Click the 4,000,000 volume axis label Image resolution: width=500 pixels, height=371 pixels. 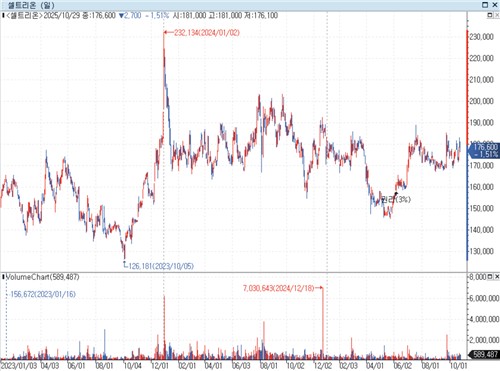[484, 319]
